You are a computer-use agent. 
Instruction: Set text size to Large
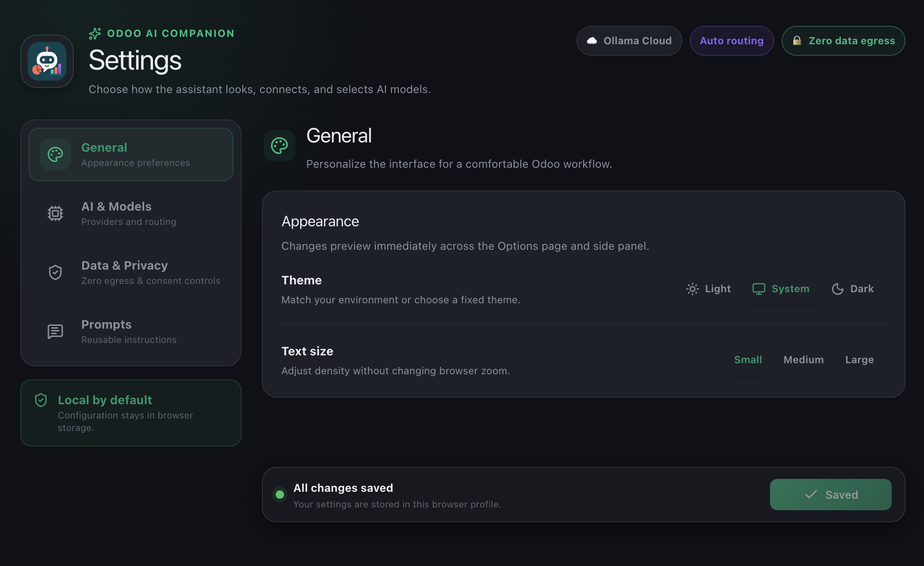[x=859, y=360]
